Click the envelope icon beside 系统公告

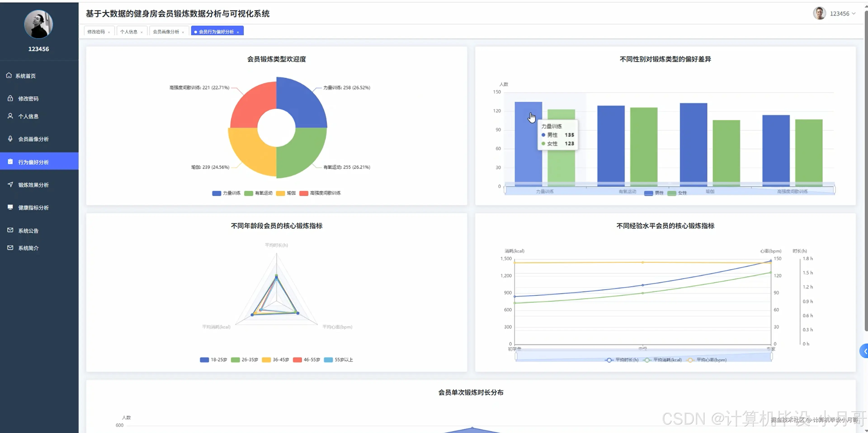tap(10, 230)
